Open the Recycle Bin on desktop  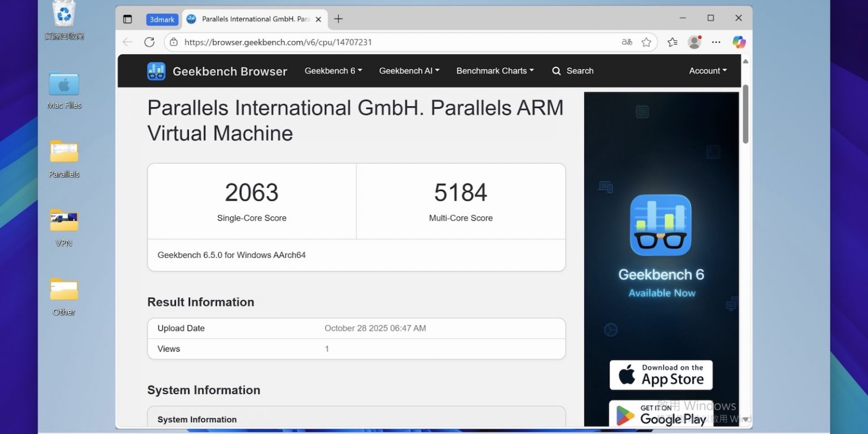pos(64,17)
